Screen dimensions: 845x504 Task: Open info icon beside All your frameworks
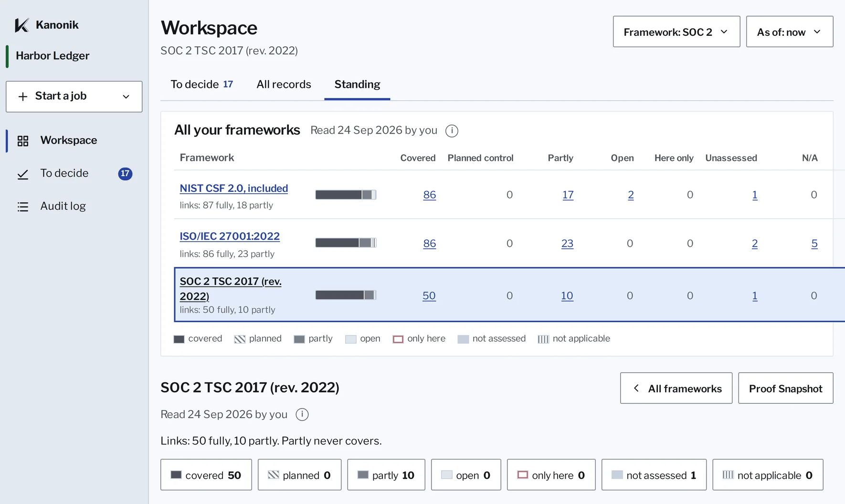452,131
